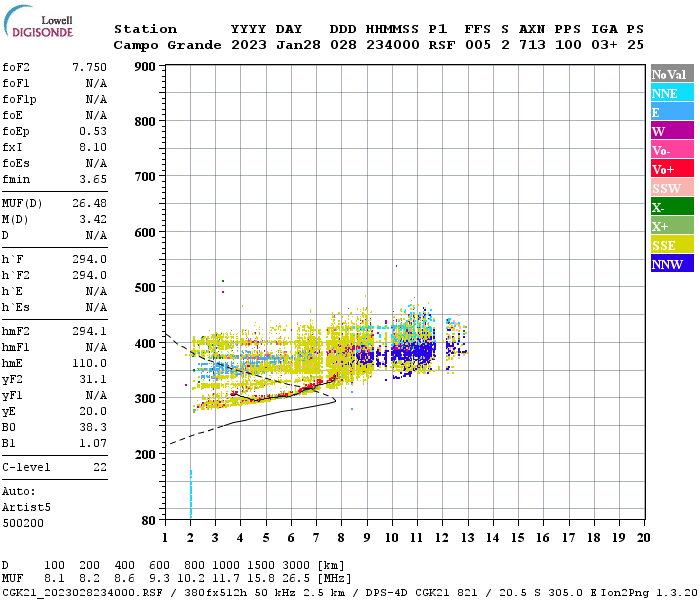Image resolution: width=700 pixels, height=600 pixels.
Task: Select the Vo- pink legend swatch
Action: pyautogui.click(x=672, y=150)
